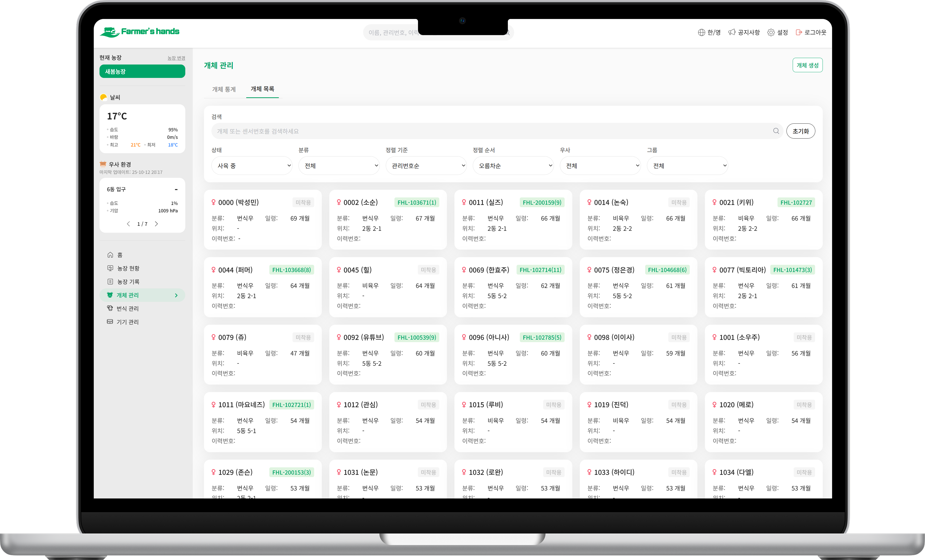The width and height of the screenshot is (925, 560).
Task: Switch to the 개체 통계 tab
Action: pyautogui.click(x=224, y=89)
